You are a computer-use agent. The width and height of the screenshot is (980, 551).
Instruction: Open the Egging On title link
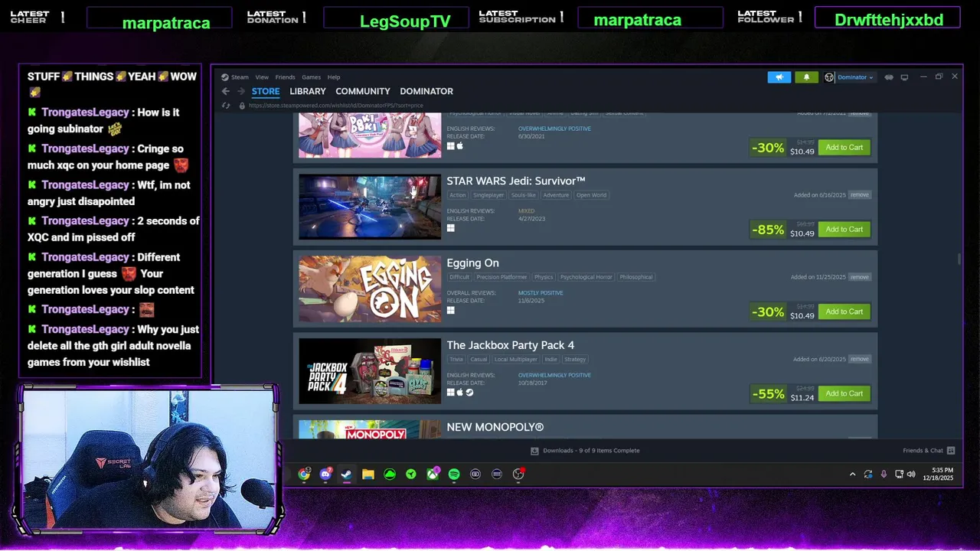472,263
